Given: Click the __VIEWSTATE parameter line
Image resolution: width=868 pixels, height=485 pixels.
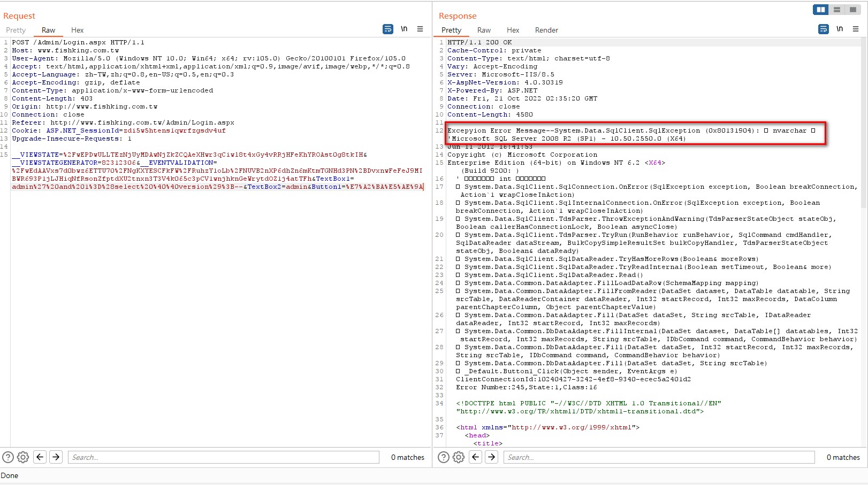Looking at the screenshot, I should (189, 155).
